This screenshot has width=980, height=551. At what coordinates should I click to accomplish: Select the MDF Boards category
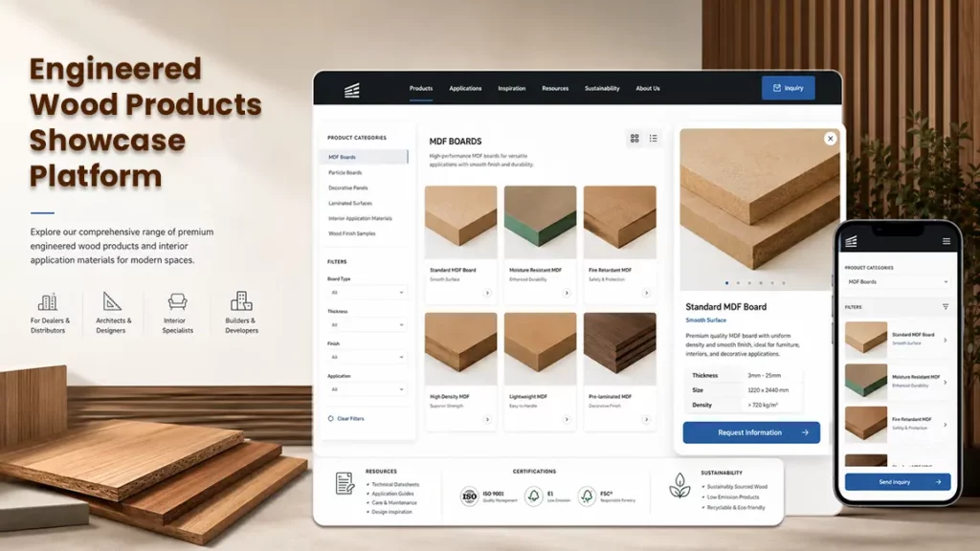coord(365,157)
